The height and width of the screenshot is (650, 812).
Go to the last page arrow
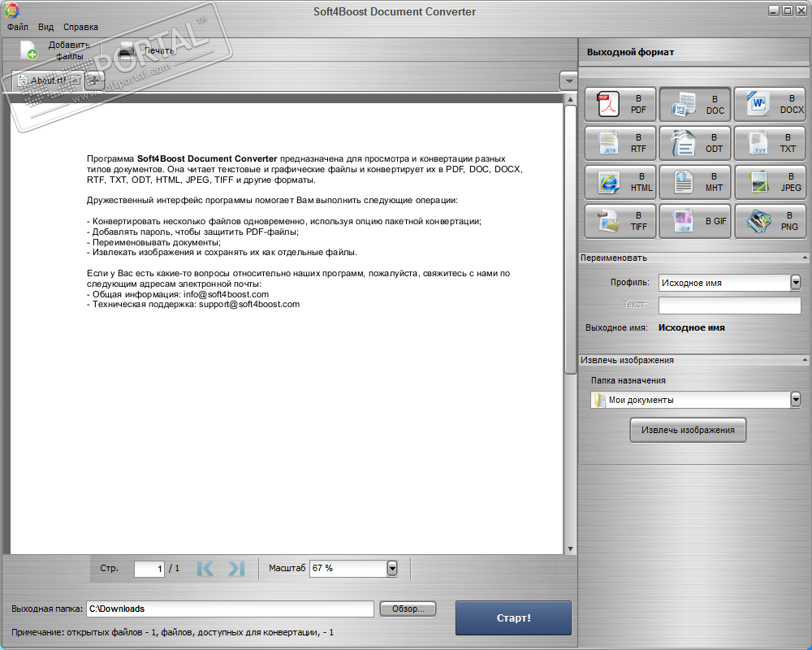pyautogui.click(x=236, y=569)
